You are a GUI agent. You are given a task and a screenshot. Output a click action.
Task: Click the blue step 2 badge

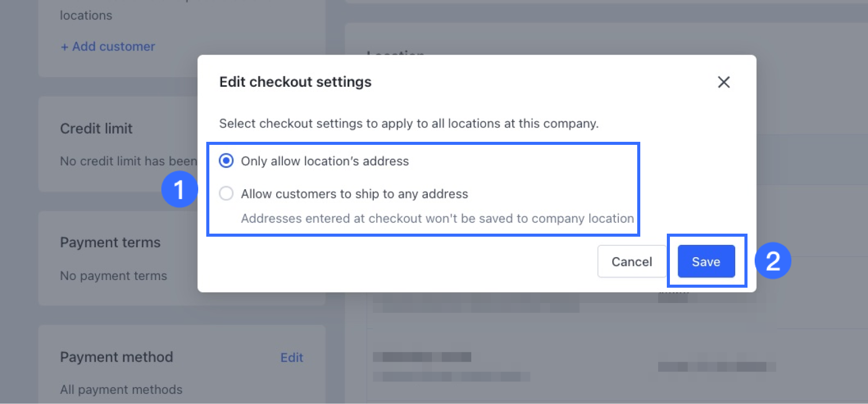[x=773, y=261]
